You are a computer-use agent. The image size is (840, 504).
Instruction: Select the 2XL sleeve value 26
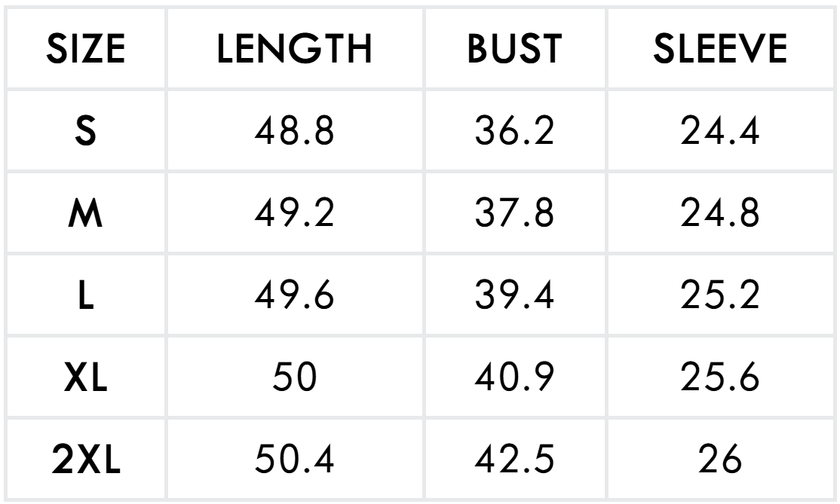pyautogui.click(x=719, y=460)
